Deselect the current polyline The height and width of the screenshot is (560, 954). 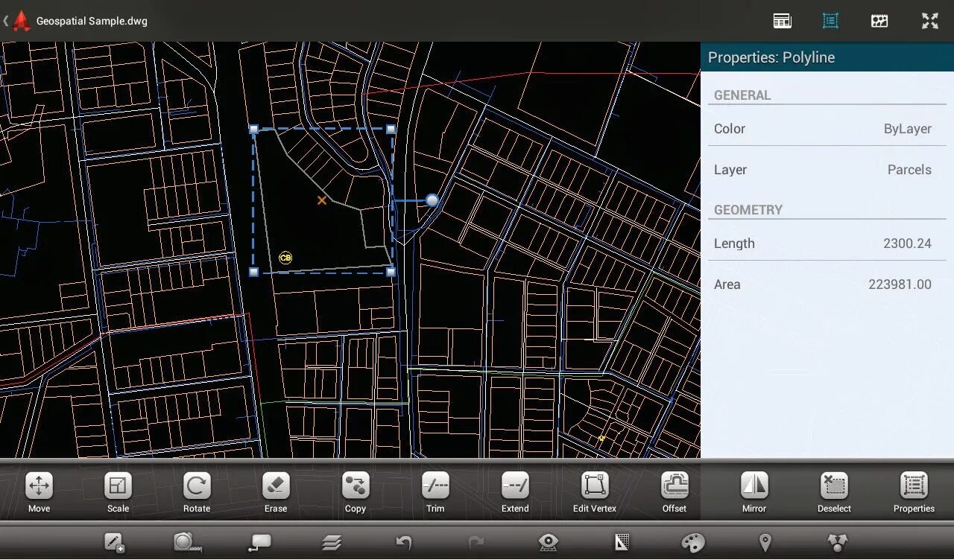pos(834,492)
